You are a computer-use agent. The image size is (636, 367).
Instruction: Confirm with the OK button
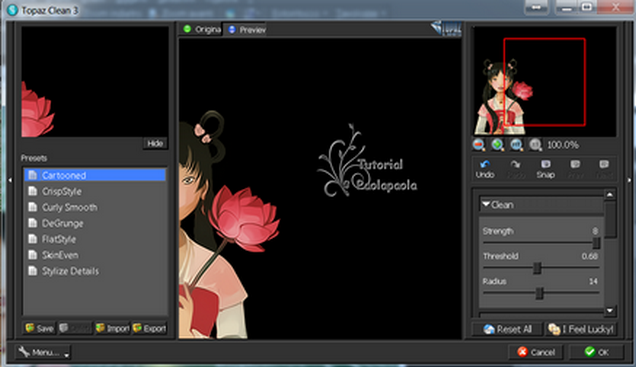click(596, 352)
